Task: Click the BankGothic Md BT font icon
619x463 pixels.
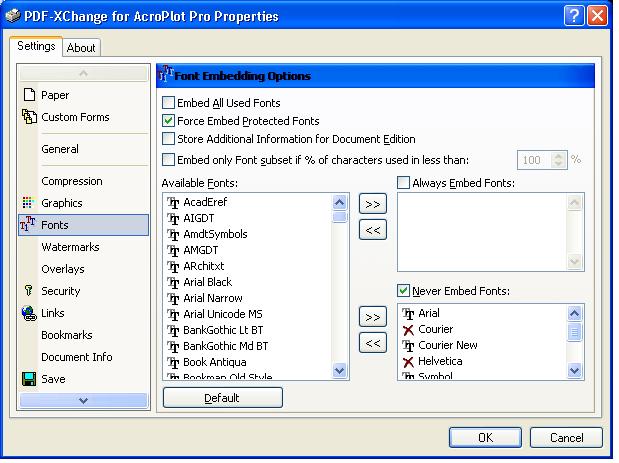Action: [173, 346]
